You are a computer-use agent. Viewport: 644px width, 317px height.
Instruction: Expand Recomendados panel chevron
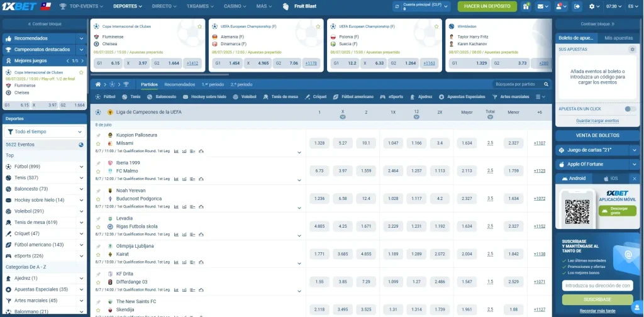pos(81,38)
